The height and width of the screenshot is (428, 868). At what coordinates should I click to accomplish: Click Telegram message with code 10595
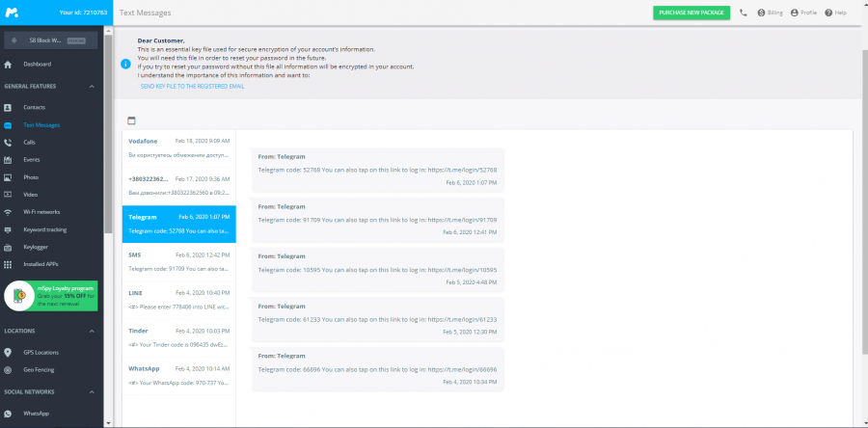pyautogui.click(x=377, y=269)
